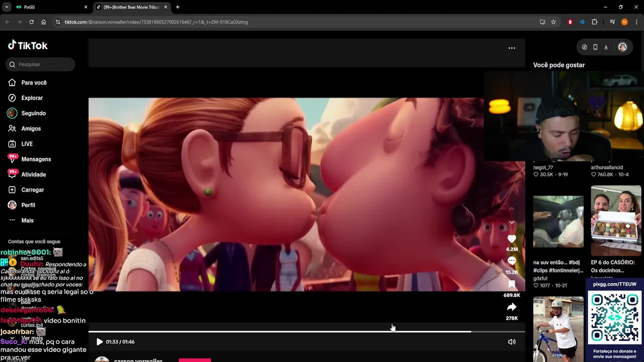This screenshot has width=644, height=362.
Task: Open the blue sound waves extension
Action: [x=582, y=22]
